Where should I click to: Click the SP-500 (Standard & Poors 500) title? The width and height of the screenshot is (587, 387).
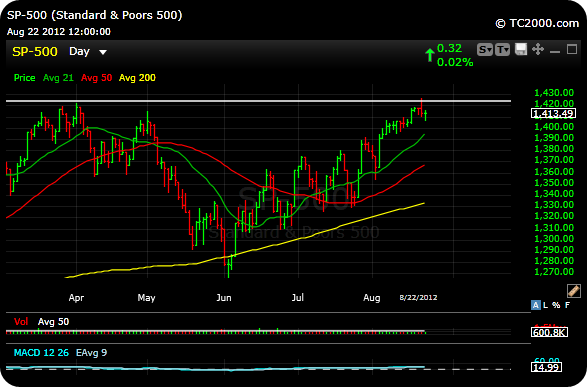(95, 15)
